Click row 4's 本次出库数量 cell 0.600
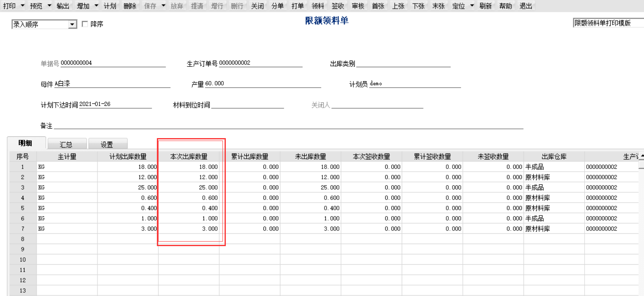 click(189, 198)
